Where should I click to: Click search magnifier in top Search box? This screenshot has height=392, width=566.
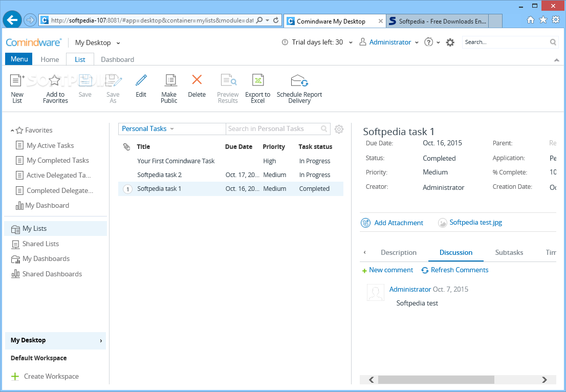[553, 42]
